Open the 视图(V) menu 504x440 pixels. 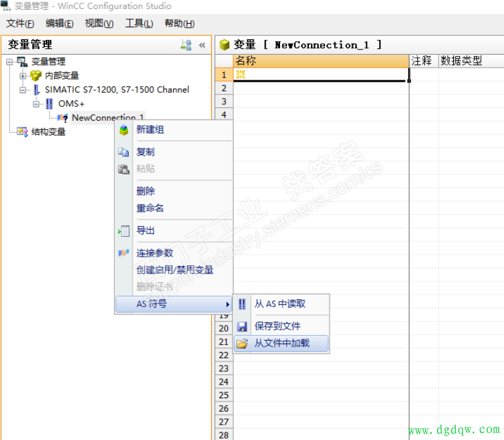[99, 23]
